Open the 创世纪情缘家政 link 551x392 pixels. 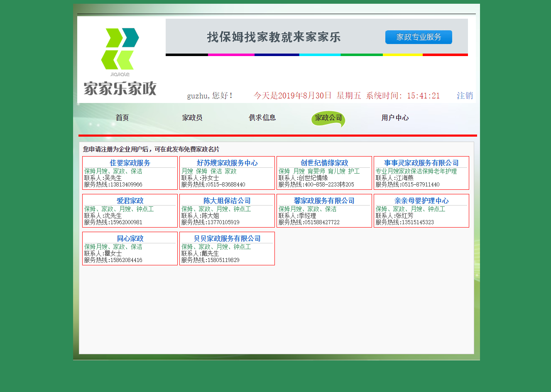(x=324, y=163)
